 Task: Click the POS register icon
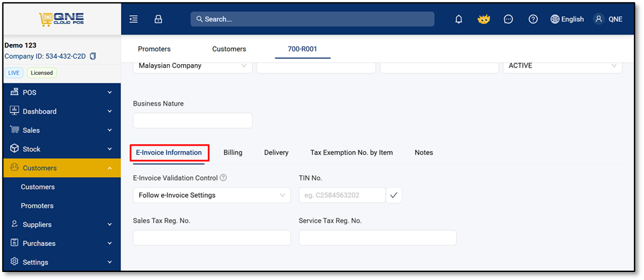click(x=15, y=92)
